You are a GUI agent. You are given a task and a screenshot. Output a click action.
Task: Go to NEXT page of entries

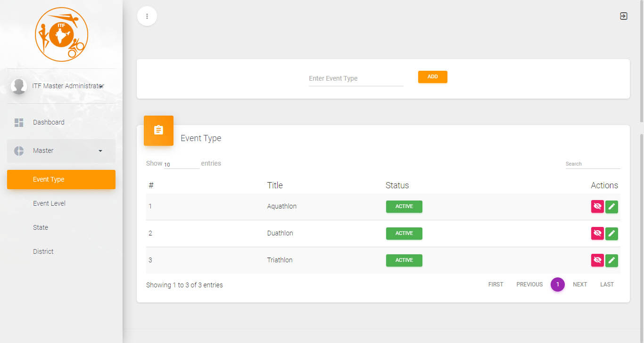[580, 284]
